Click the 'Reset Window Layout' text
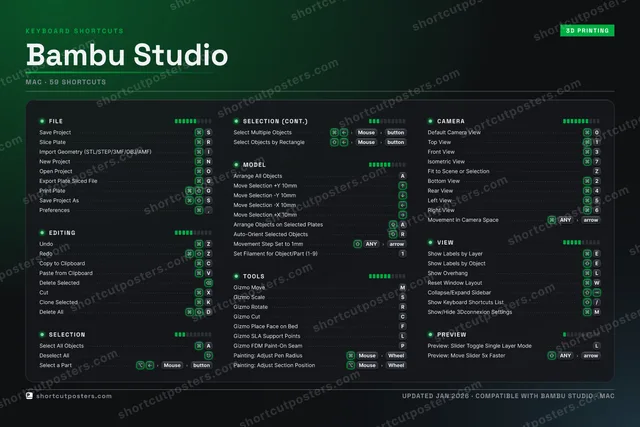This screenshot has height=427, width=640. 455,283
